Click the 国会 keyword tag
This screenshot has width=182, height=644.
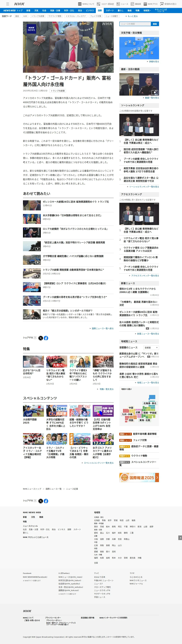[17, 16]
